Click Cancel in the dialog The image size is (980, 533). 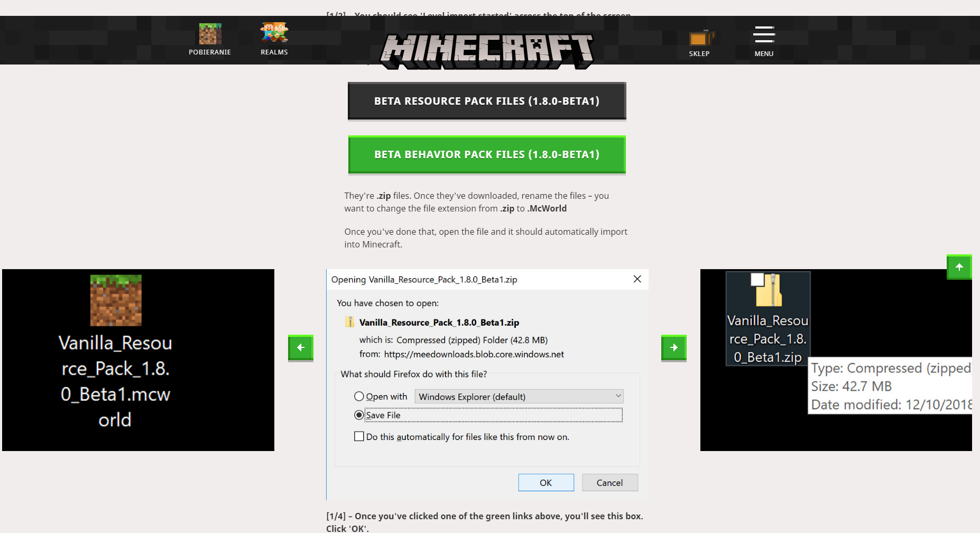(610, 483)
